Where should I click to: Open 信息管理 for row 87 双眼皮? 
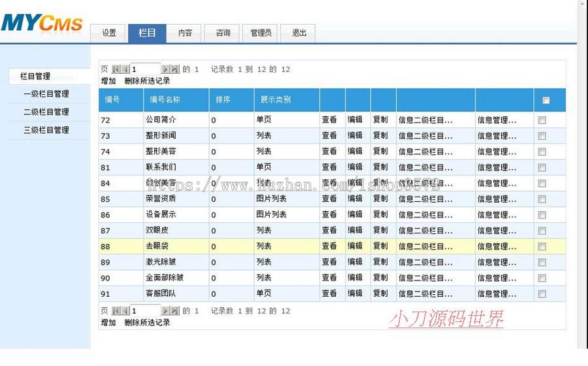pos(497,231)
